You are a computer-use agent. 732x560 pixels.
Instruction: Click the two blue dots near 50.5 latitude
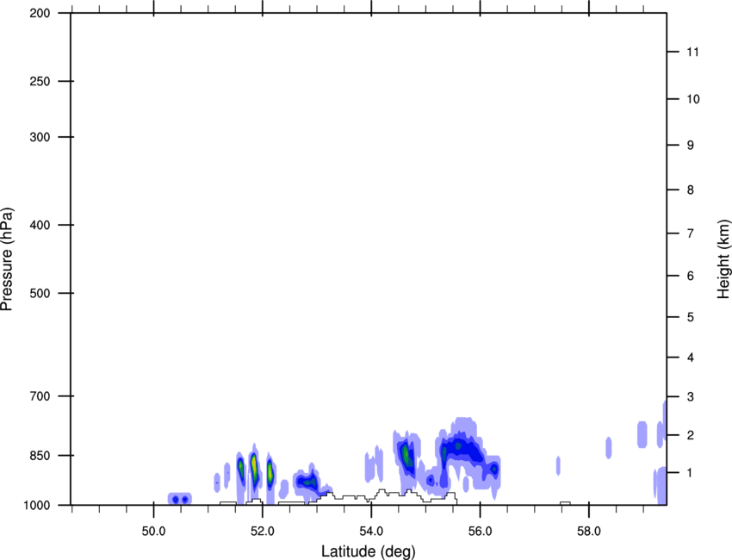click(x=180, y=499)
